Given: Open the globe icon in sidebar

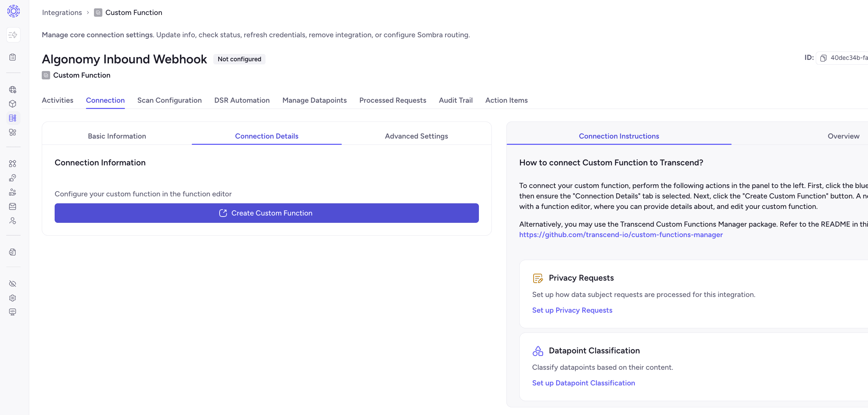Looking at the screenshot, I should [13, 89].
